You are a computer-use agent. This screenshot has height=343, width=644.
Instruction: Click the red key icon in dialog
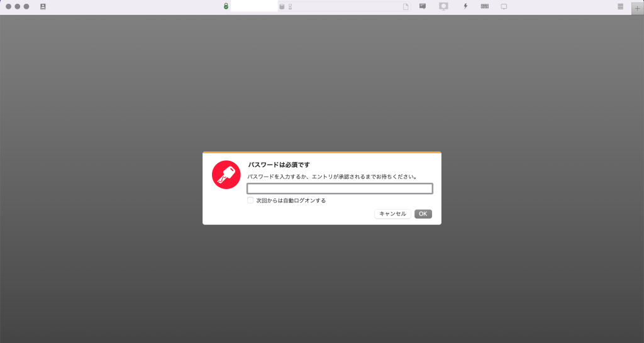226,175
